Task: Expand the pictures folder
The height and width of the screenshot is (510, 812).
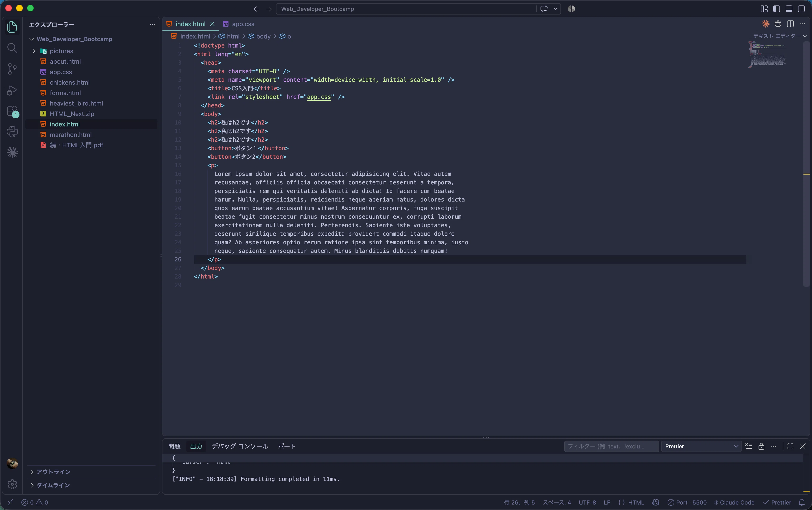Action: pos(34,51)
